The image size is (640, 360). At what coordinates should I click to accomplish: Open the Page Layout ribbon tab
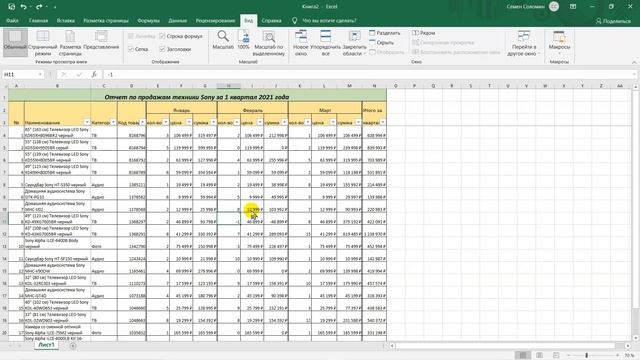[x=106, y=20]
